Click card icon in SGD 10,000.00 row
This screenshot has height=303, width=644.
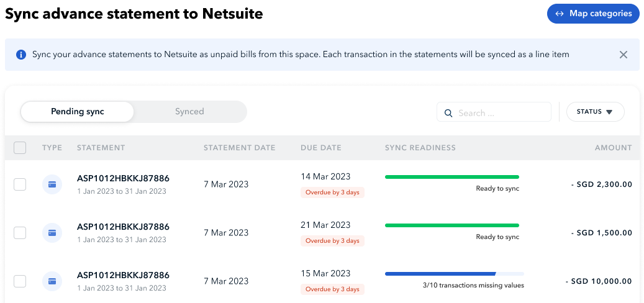tap(52, 281)
